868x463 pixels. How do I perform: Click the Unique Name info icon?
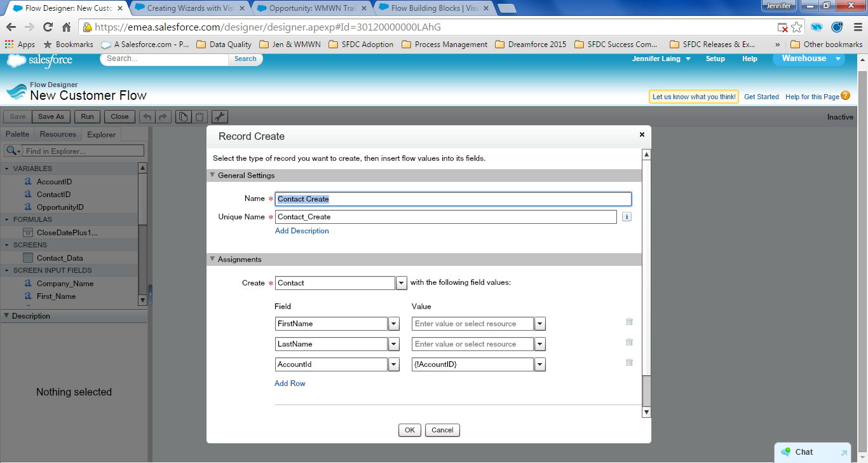627,217
